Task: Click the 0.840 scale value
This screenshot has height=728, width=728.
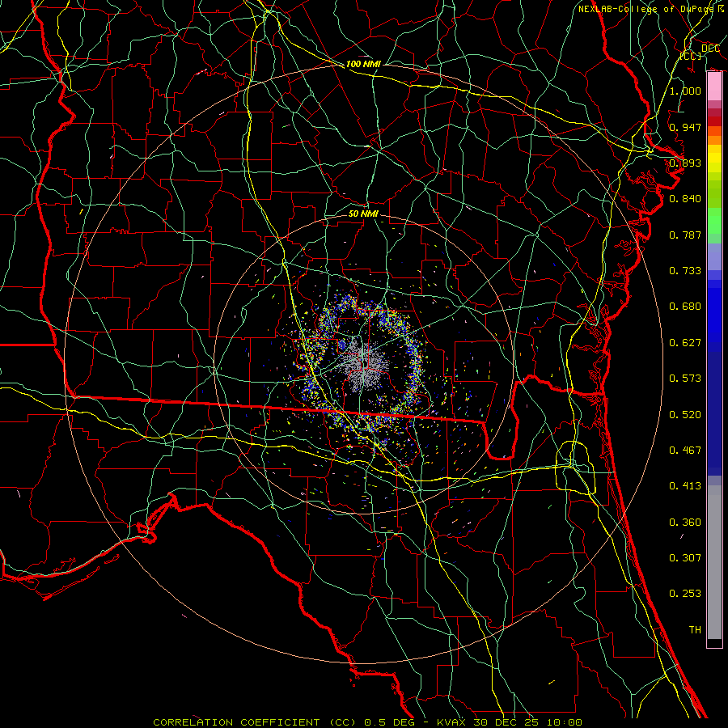Action: [x=685, y=199]
